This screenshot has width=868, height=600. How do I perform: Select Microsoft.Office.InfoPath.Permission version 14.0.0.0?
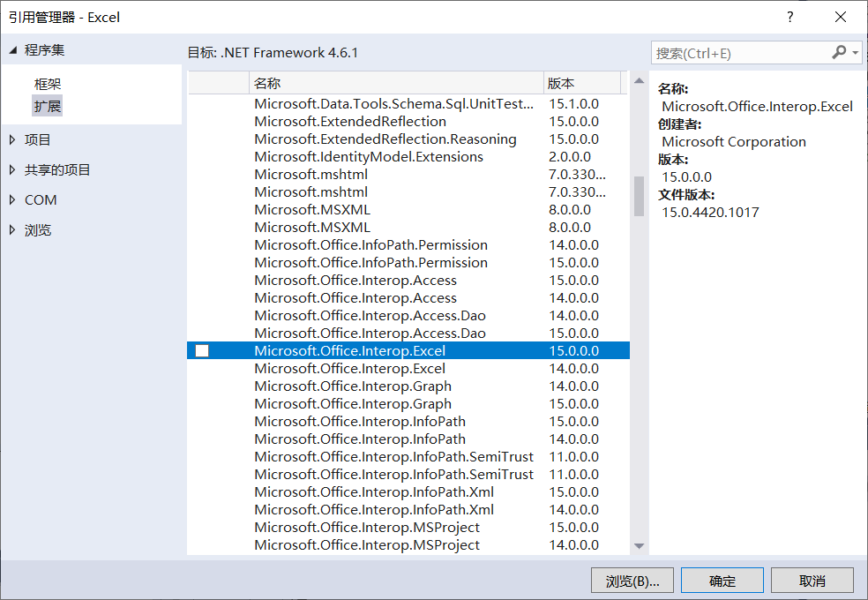click(408, 244)
